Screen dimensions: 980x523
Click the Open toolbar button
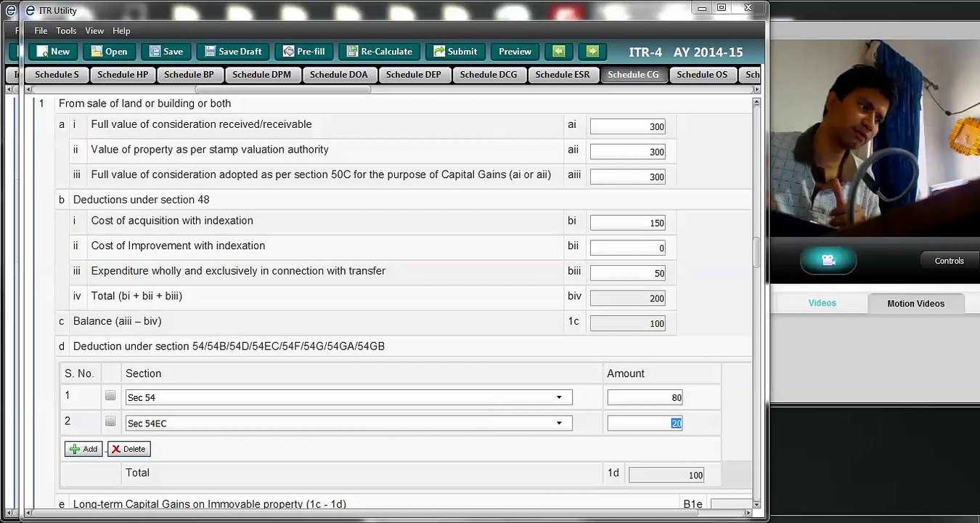pyautogui.click(x=108, y=52)
